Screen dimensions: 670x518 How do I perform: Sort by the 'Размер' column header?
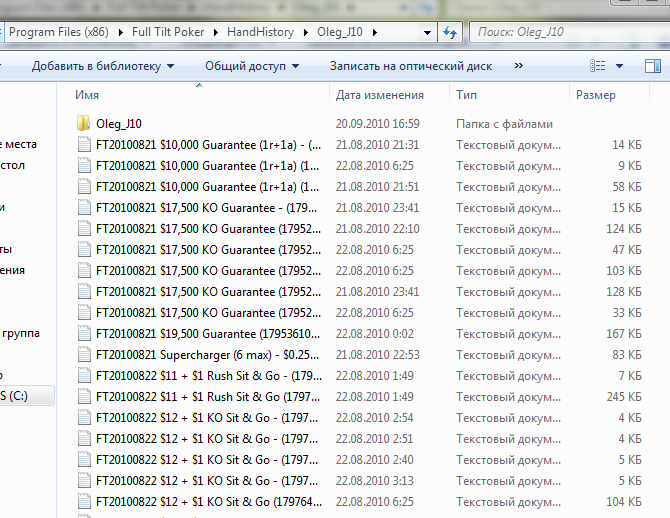click(x=596, y=95)
